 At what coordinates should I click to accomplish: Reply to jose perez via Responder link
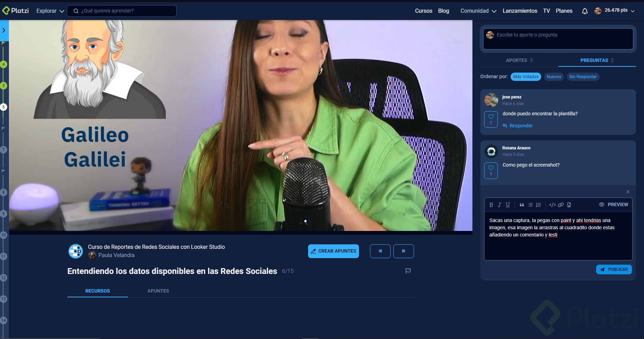point(521,125)
